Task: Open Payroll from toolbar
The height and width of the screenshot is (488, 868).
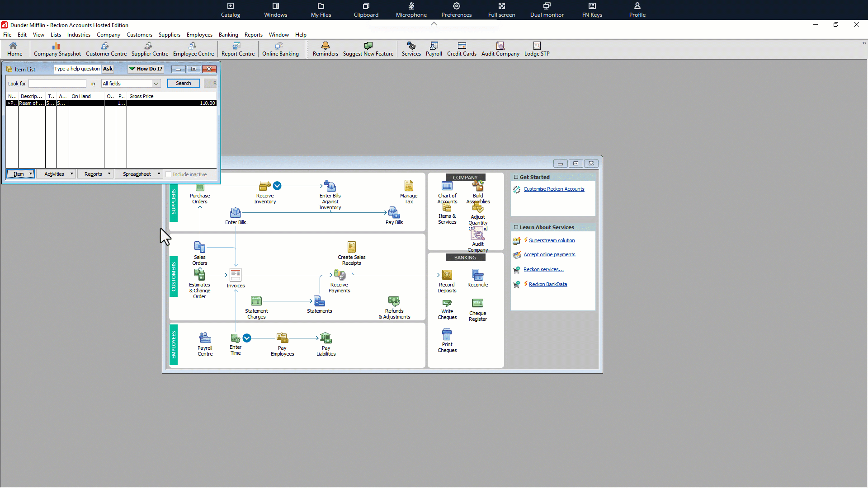Action: point(434,49)
